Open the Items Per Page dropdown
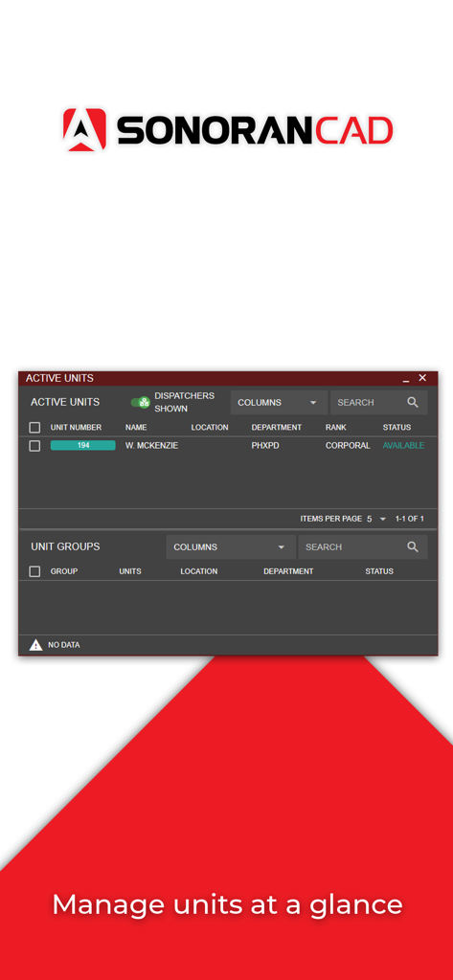 click(376, 519)
